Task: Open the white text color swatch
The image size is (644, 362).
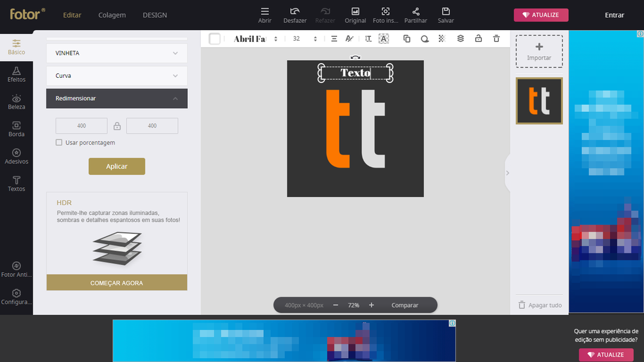Action: pyautogui.click(x=215, y=39)
